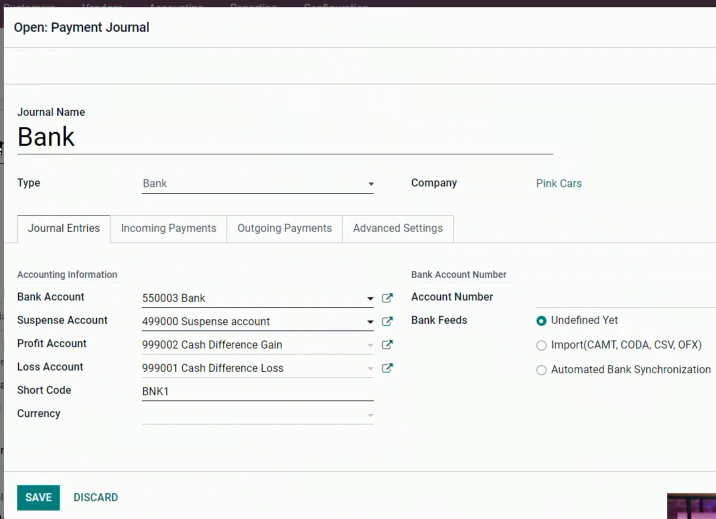Click the Short Code field BNK1
The height and width of the screenshot is (519, 716).
point(258,391)
